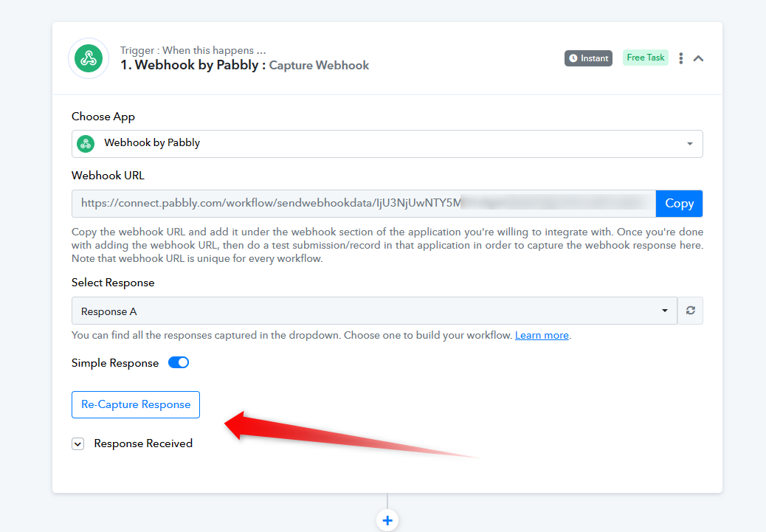Click the Free Task badge

(x=645, y=58)
